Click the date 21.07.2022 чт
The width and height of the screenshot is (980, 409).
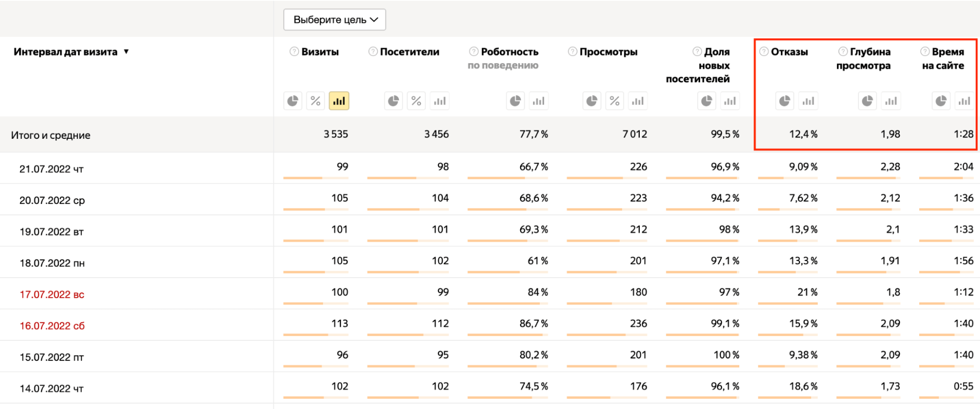tap(51, 168)
